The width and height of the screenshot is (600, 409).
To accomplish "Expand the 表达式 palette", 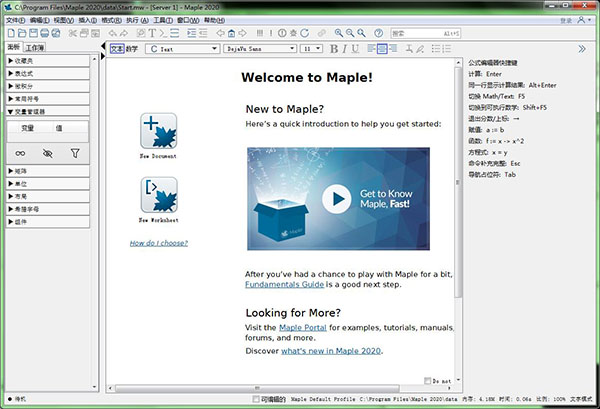I will [48, 73].
